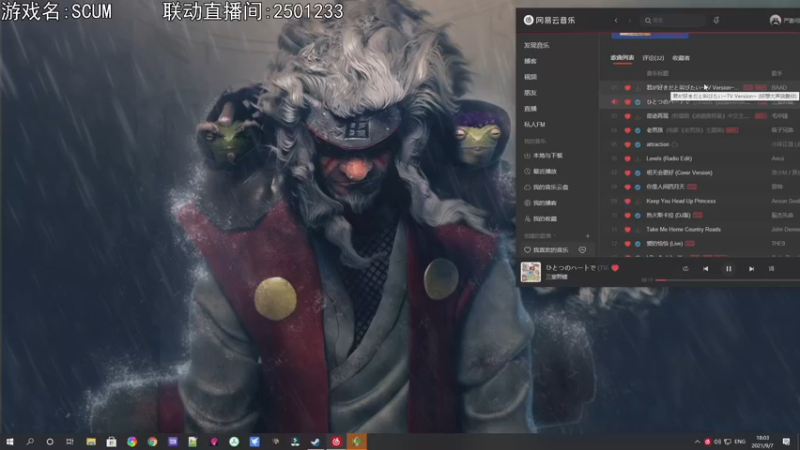
Task: Expand the 创建的歌单 section arrow
Action: (x=555, y=236)
